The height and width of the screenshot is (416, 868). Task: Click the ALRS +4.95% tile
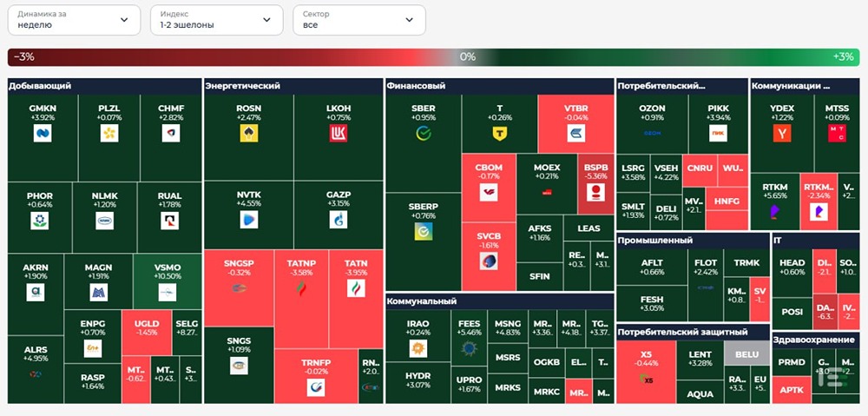(36, 369)
